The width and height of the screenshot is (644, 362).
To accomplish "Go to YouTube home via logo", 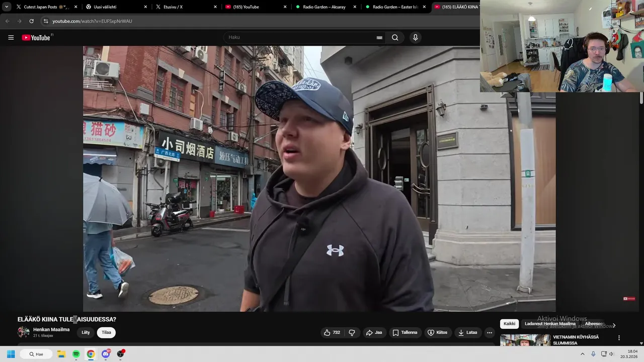I will click(36, 38).
